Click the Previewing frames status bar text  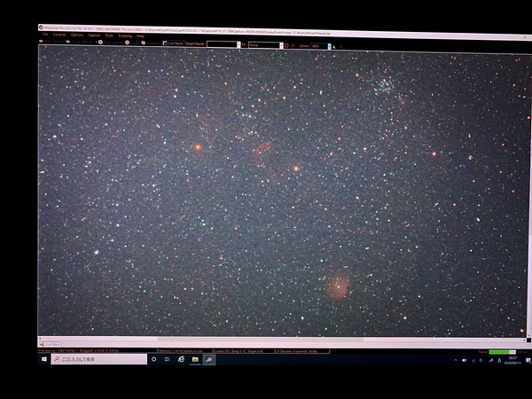tap(79, 350)
